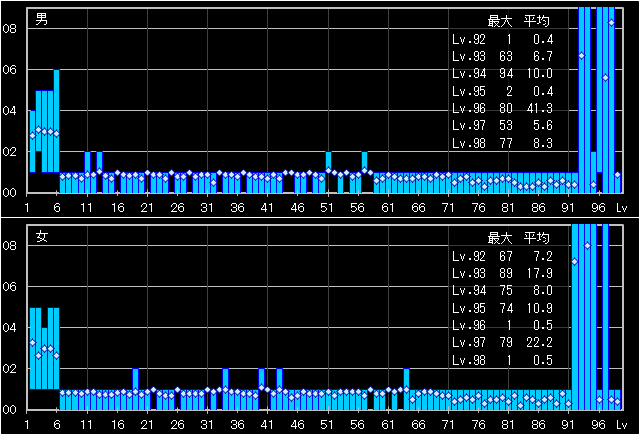Select the 平均 header in the 男 chart
This screenshot has height=435, width=640.
point(537,21)
